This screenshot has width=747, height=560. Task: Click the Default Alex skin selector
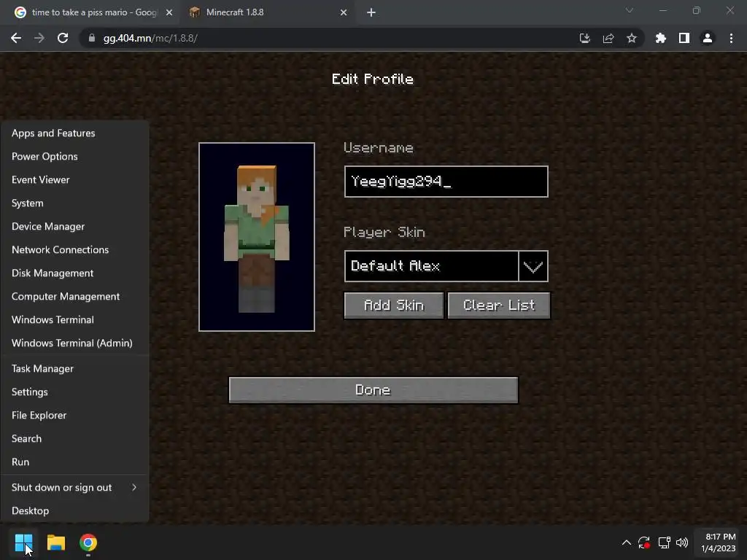pos(432,266)
